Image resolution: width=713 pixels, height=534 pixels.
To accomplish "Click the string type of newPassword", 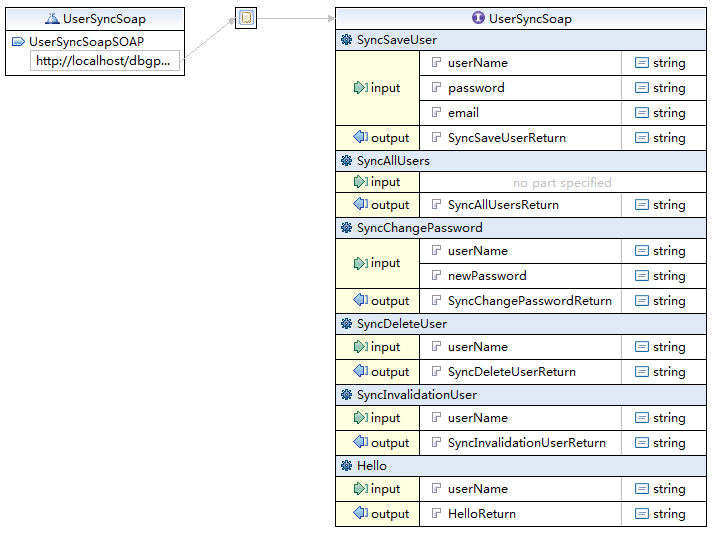I will click(669, 276).
